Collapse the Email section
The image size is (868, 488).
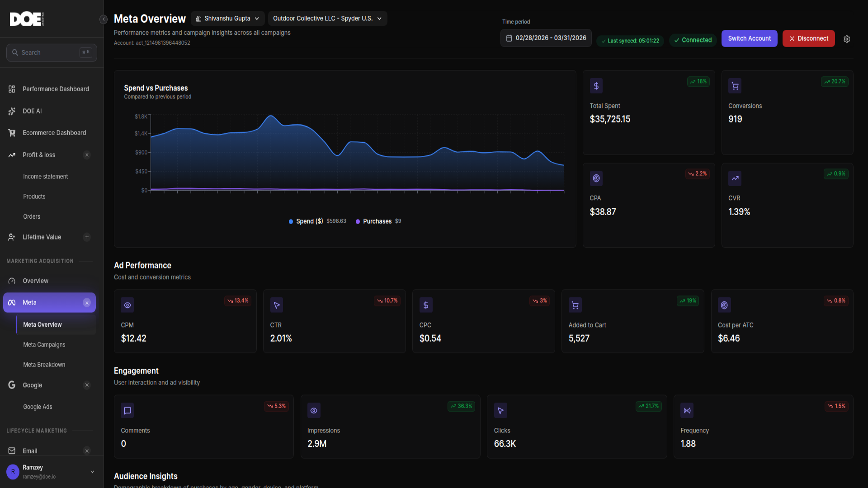tap(87, 451)
